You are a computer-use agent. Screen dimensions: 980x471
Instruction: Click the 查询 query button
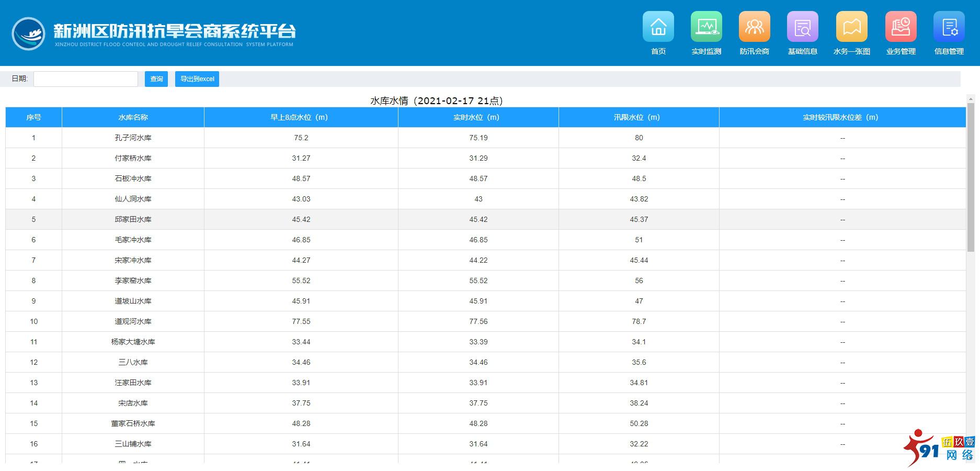click(x=156, y=79)
